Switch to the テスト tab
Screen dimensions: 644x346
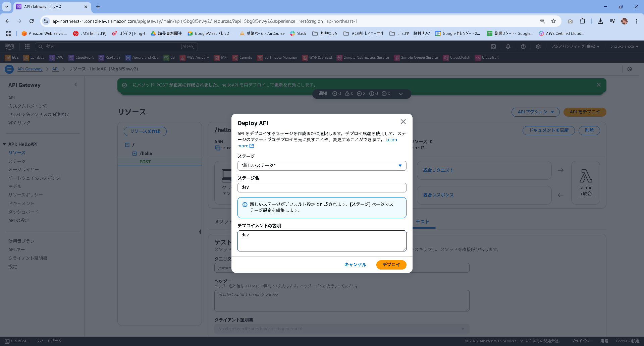[423, 222]
